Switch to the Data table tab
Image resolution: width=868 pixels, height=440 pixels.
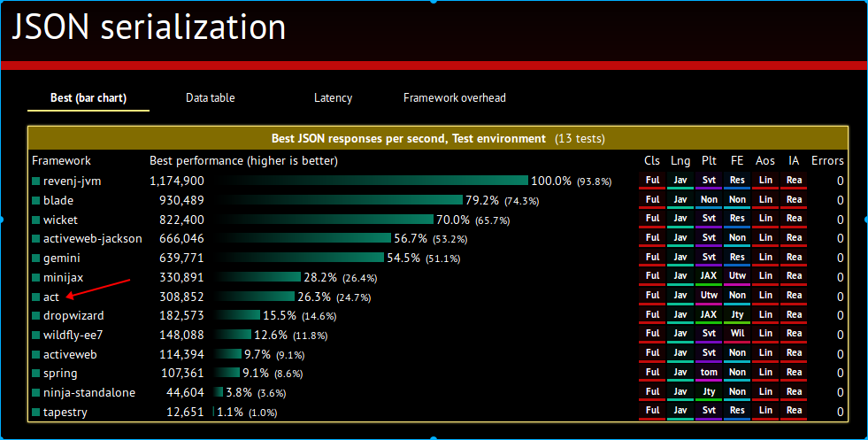click(x=211, y=98)
